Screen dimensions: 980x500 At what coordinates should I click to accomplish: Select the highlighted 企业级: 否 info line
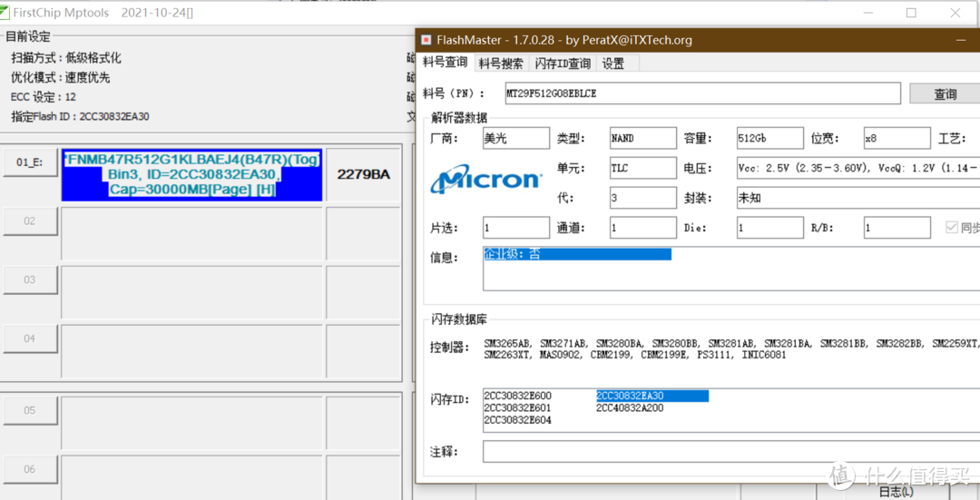coord(577,254)
